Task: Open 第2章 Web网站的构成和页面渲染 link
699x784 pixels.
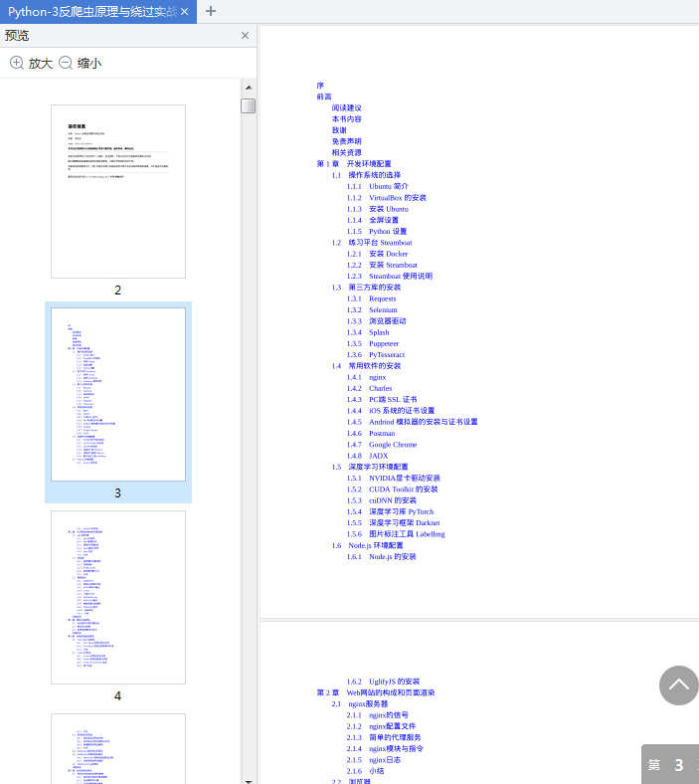Action: [376, 693]
